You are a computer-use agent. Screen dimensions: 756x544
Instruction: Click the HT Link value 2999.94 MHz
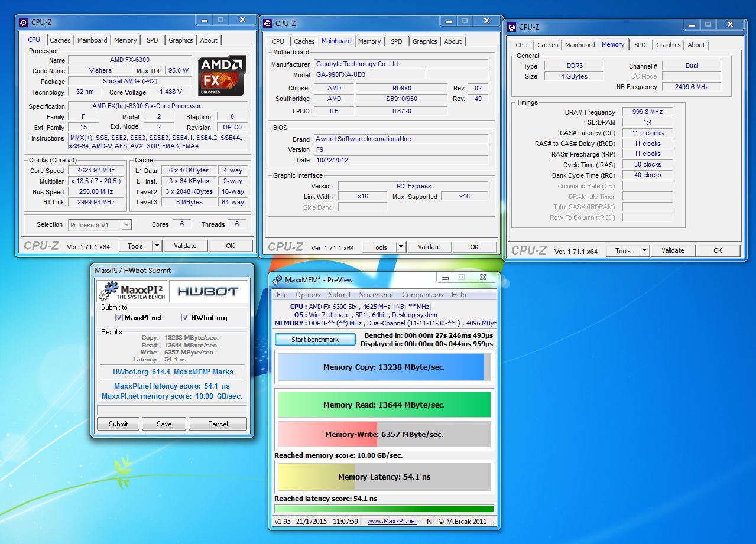click(96, 203)
